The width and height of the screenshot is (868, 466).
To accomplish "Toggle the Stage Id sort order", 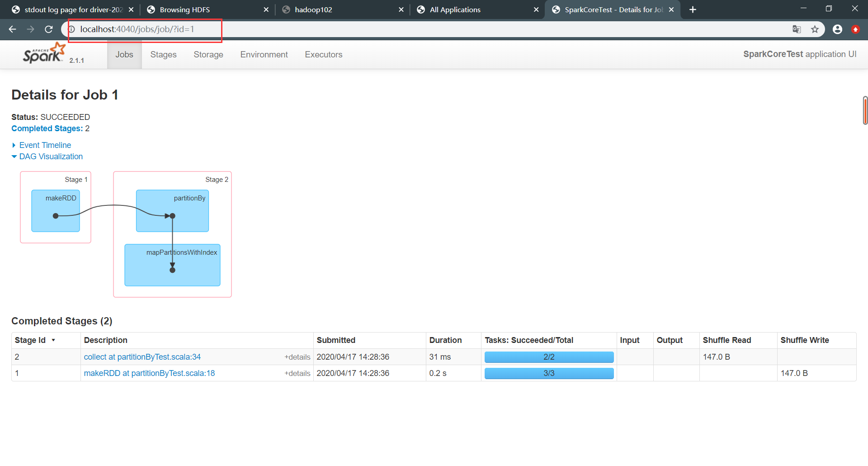I will 35,340.
